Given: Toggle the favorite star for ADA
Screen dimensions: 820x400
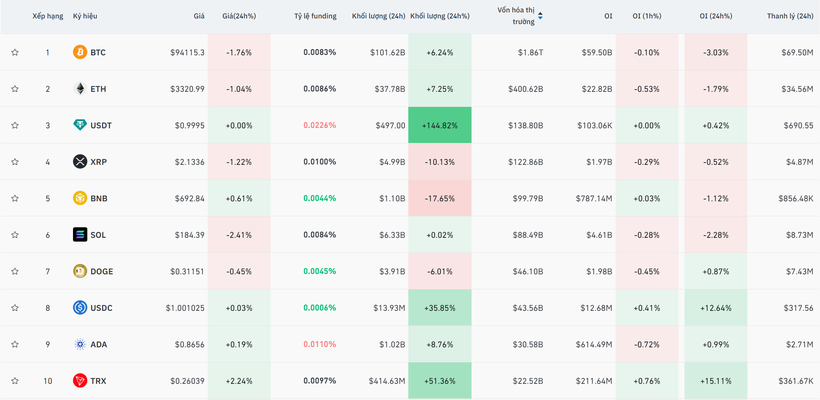Looking at the screenshot, I should point(15,344).
